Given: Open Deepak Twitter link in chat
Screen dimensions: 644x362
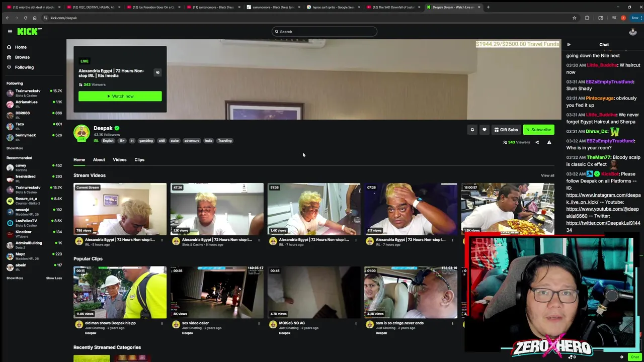Looking at the screenshot, I should click(603, 226).
